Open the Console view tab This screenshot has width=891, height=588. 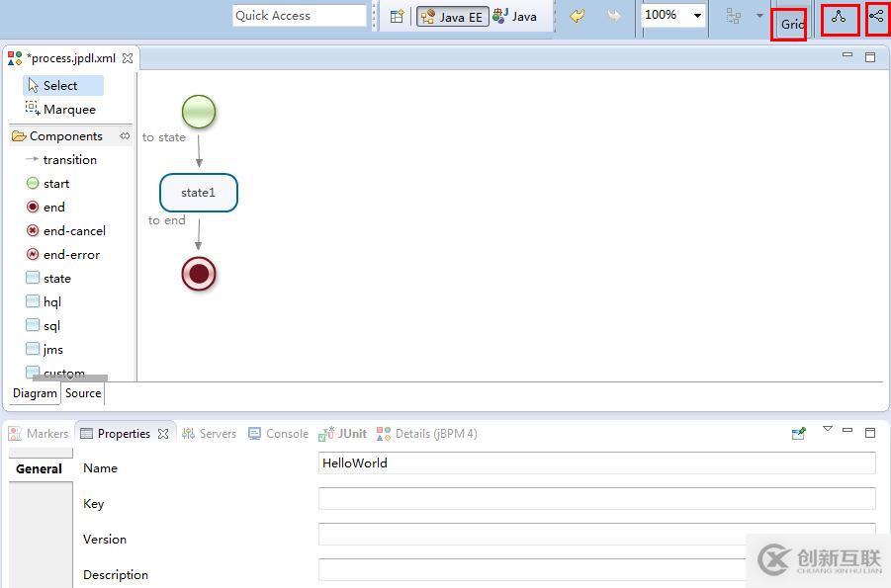tap(279, 434)
